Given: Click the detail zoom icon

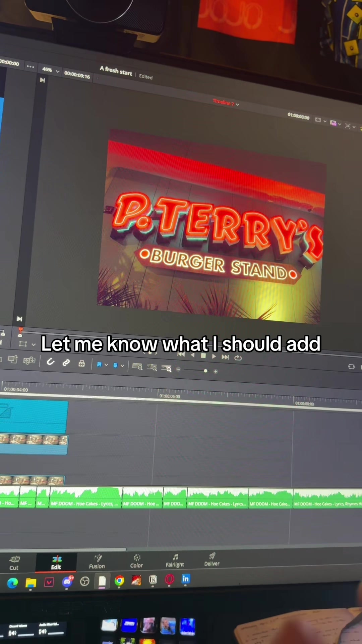Looking at the screenshot, I should tap(152, 367).
